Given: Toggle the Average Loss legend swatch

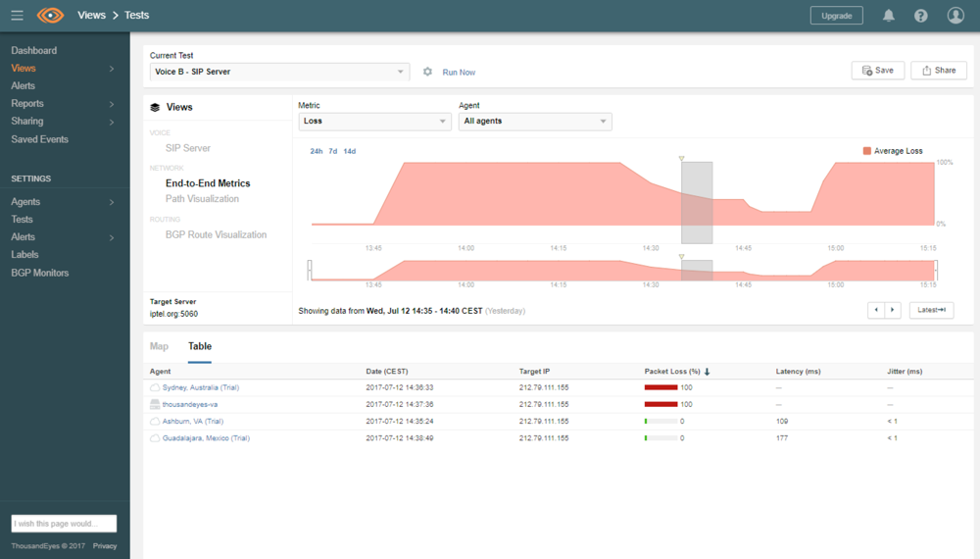Looking at the screenshot, I should point(867,151).
